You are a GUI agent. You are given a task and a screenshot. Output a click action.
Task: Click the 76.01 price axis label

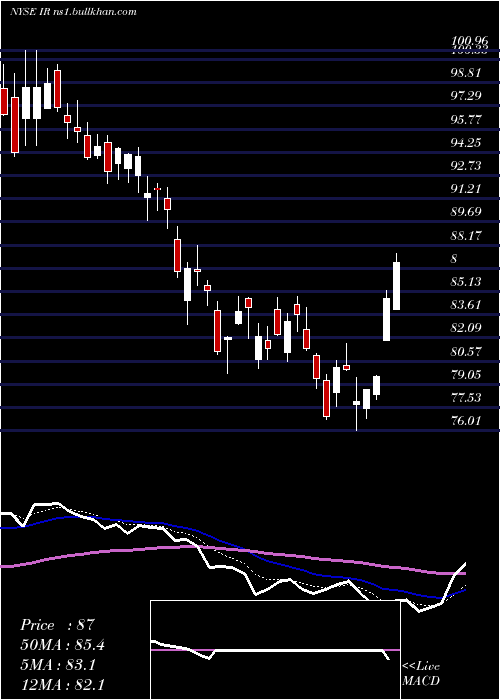click(466, 421)
